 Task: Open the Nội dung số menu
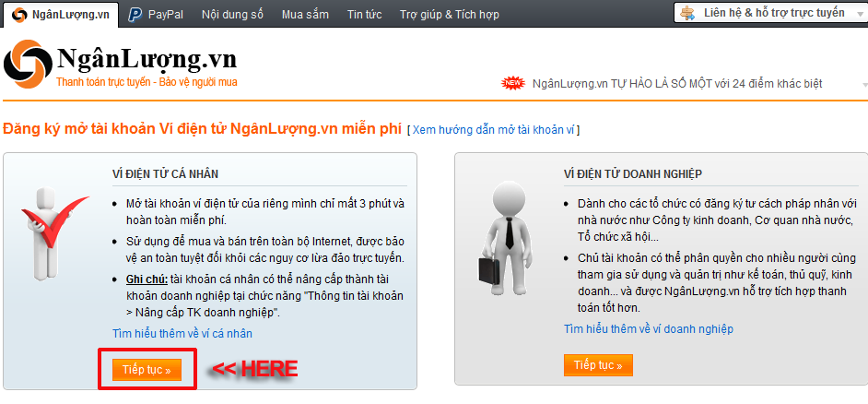pos(232,15)
